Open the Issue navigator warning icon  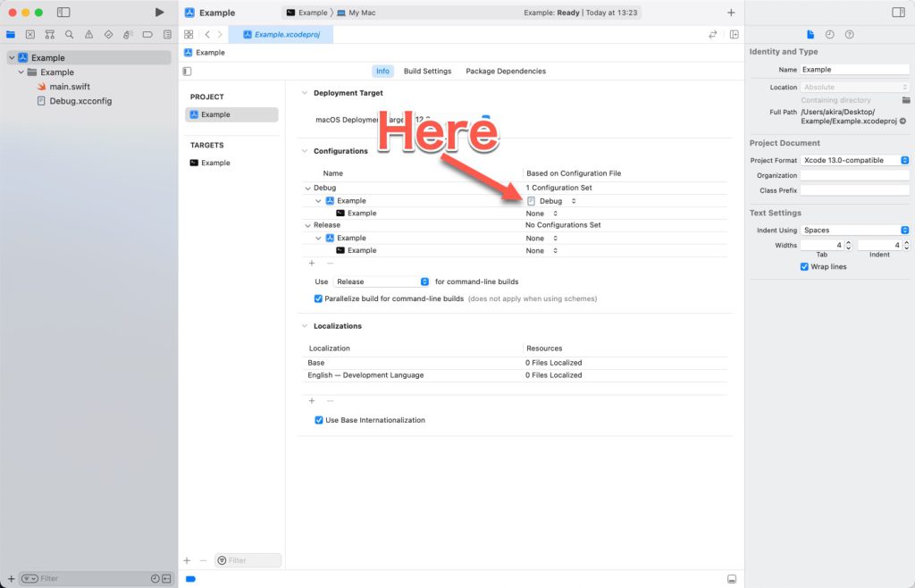(88, 35)
